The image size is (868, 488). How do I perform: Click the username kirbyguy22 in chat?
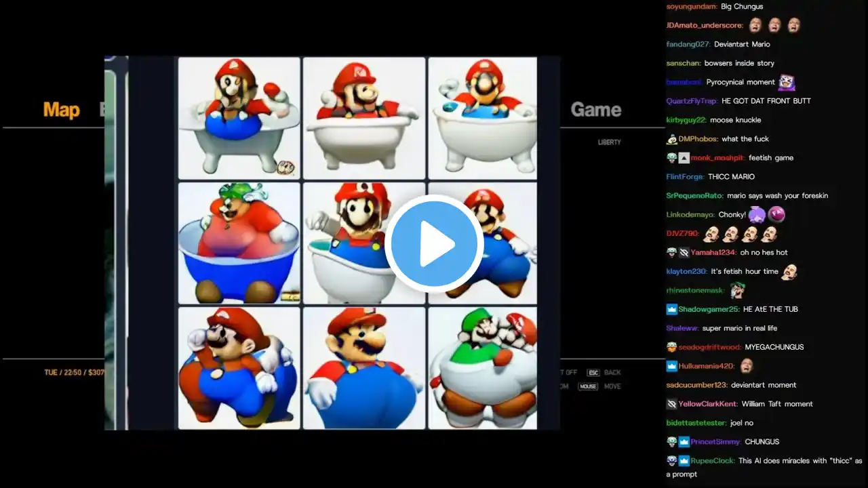686,120
